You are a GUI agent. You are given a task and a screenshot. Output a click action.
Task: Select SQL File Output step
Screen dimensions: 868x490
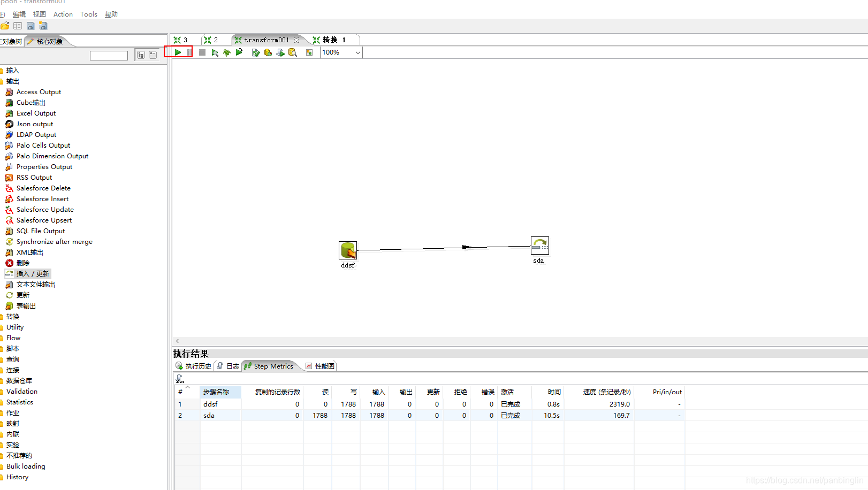[x=41, y=231]
